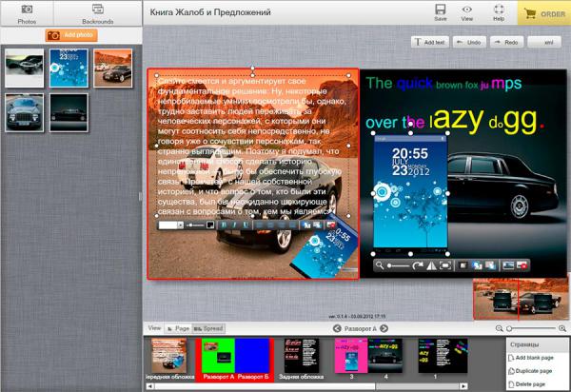
Task: Toggle bold formatting in the text toolbar
Action: tap(224, 225)
